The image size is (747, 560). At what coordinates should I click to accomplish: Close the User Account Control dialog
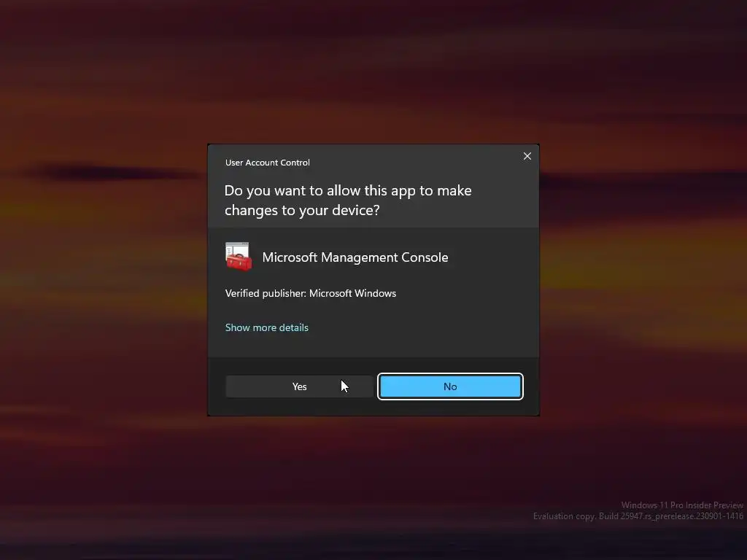pyautogui.click(x=527, y=156)
